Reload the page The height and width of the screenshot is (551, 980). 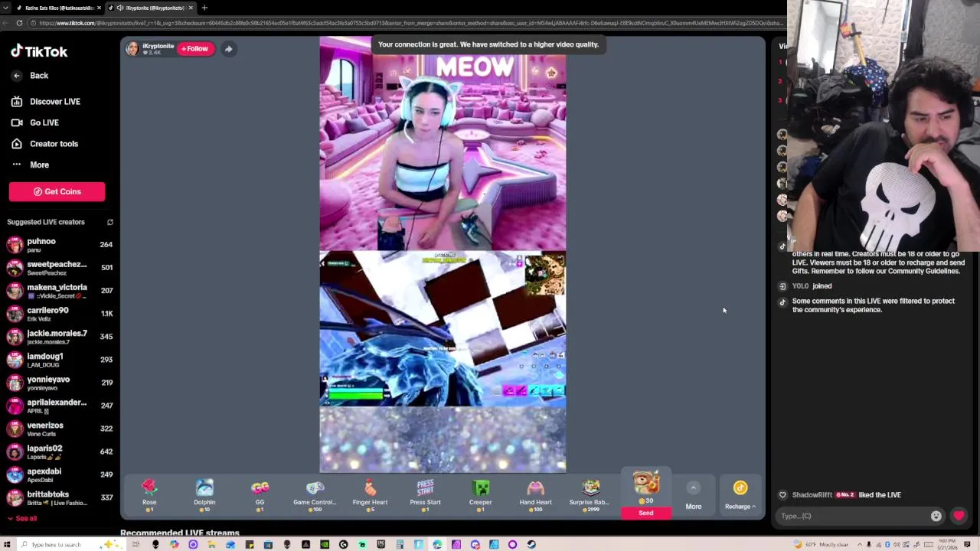[x=19, y=23]
